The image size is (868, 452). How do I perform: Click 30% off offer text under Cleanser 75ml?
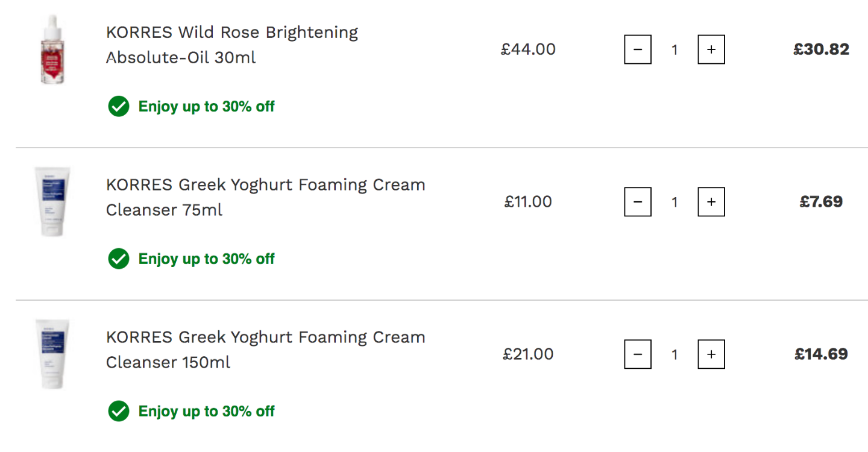(207, 259)
